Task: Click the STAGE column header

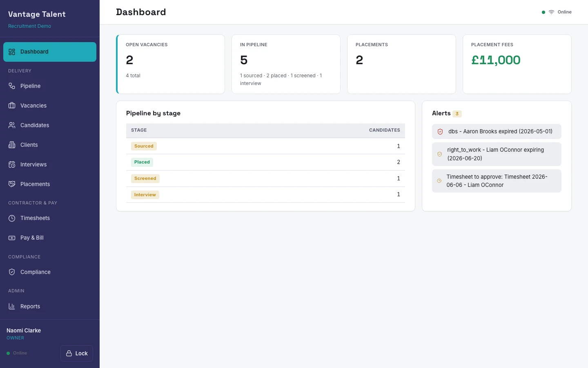Action: 139,130
